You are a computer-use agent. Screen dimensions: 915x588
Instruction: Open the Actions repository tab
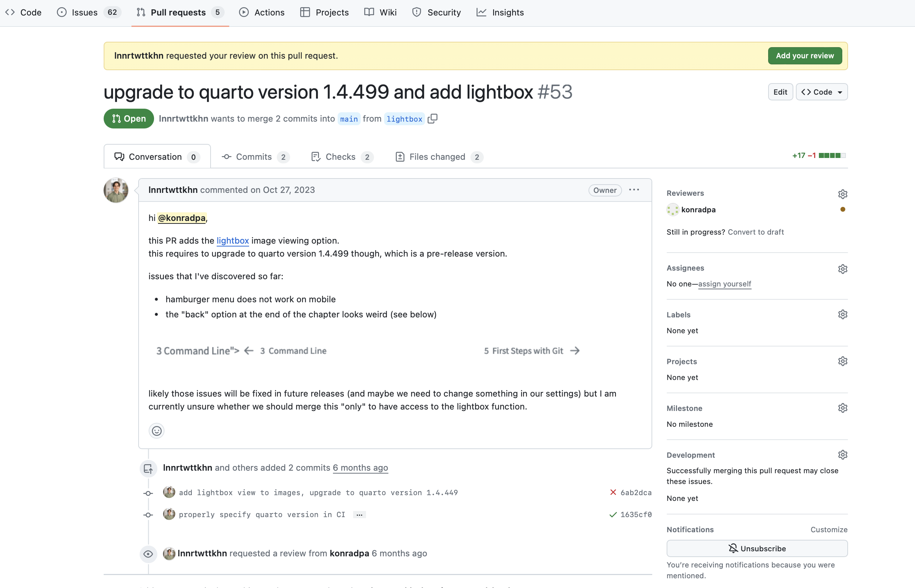point(262,13)
